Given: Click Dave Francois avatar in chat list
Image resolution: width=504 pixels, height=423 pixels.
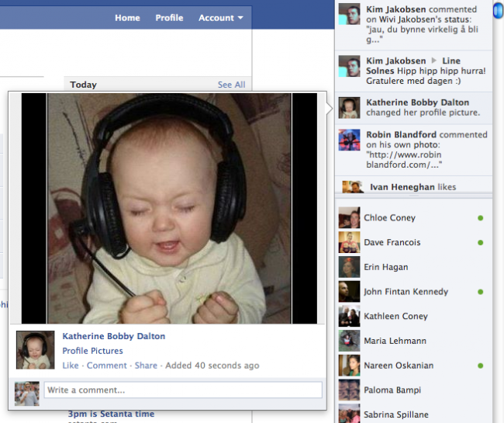Looking at the screenshot, I should pos(349,243).
